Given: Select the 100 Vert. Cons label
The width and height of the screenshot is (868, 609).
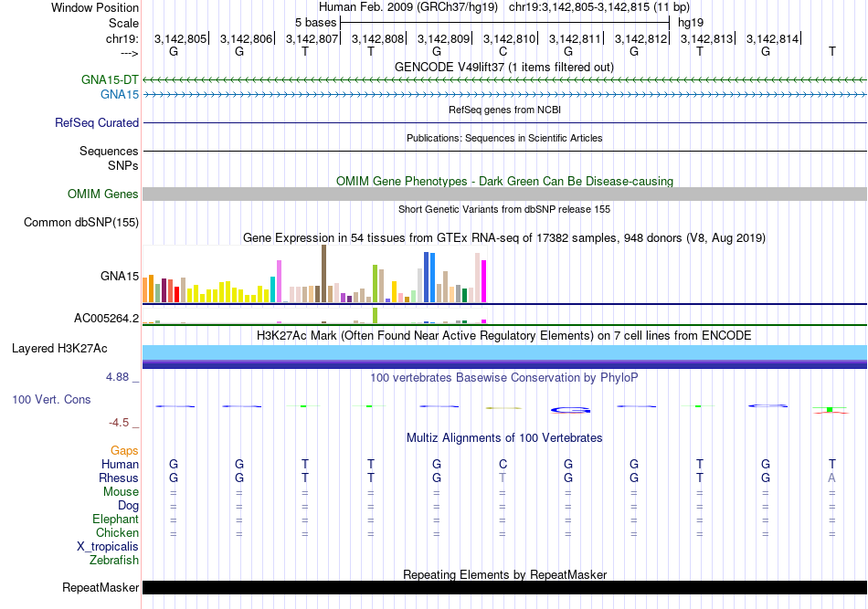Looking at the screenshot, I should 51,399.
